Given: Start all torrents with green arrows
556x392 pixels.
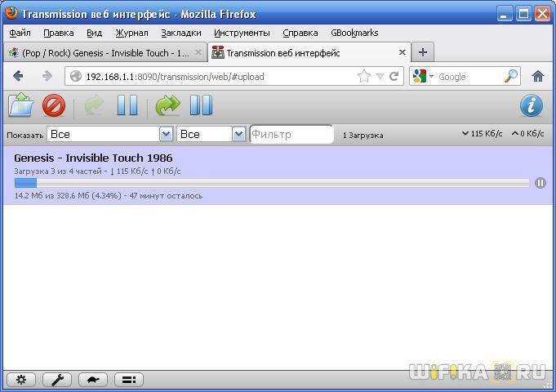Looking at the screenshot, I should [x=167, y=105].
